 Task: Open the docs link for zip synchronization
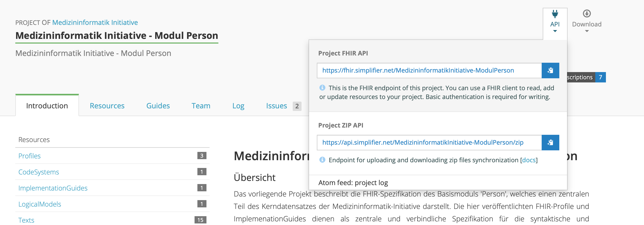point(529,160)
